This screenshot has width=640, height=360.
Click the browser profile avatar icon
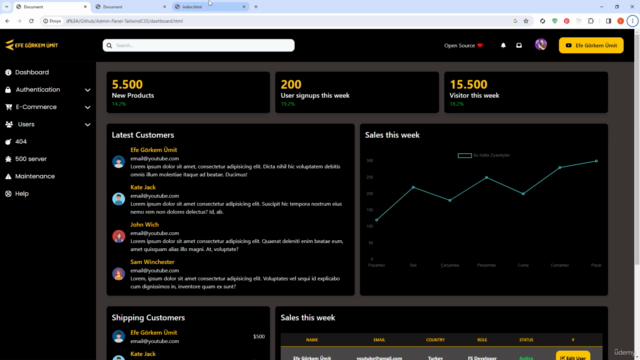tap(620, 21)
